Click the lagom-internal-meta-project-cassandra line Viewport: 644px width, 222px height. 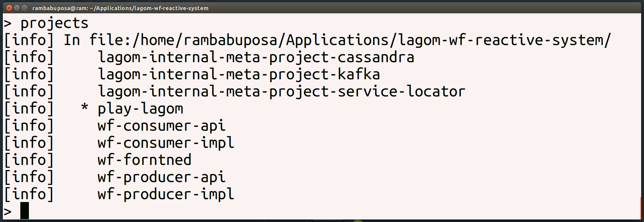click(x=256, y=57)
